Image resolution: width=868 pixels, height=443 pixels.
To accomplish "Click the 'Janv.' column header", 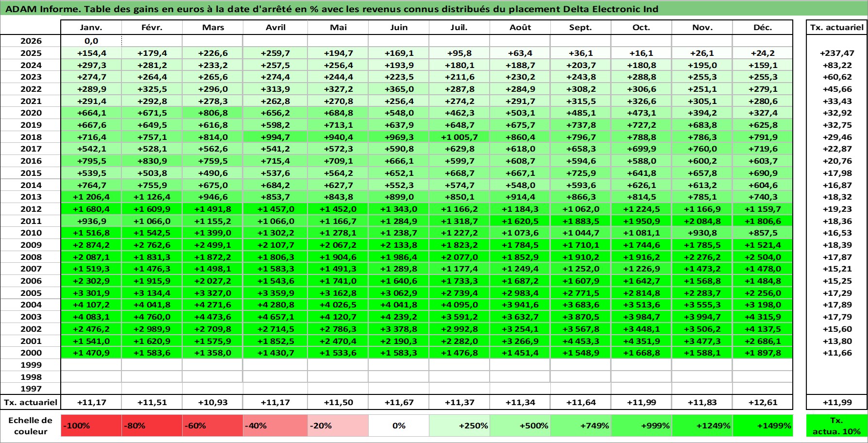I will (91, 27).
